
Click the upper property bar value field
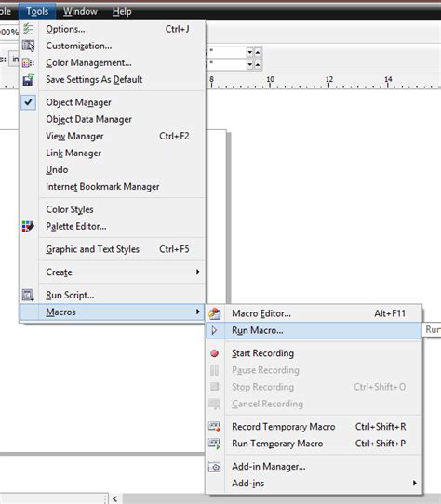[x=226, y=52]
